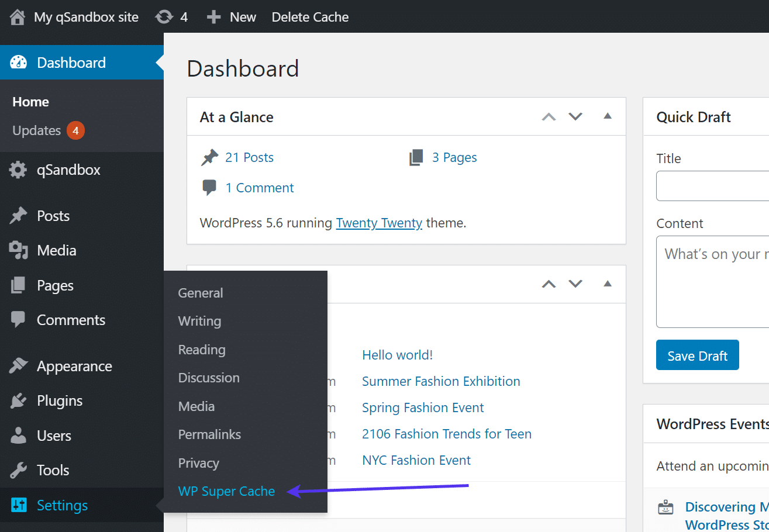Select Permalinks from the Settings submenu
The width and height of the screenshot is (769, 532).
[x=209, y=434]
